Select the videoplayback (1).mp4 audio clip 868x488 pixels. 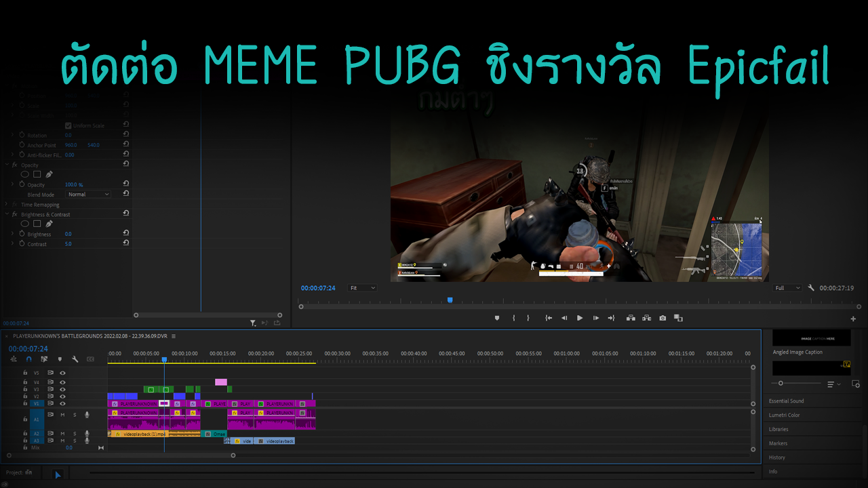(x=155, y=434)
